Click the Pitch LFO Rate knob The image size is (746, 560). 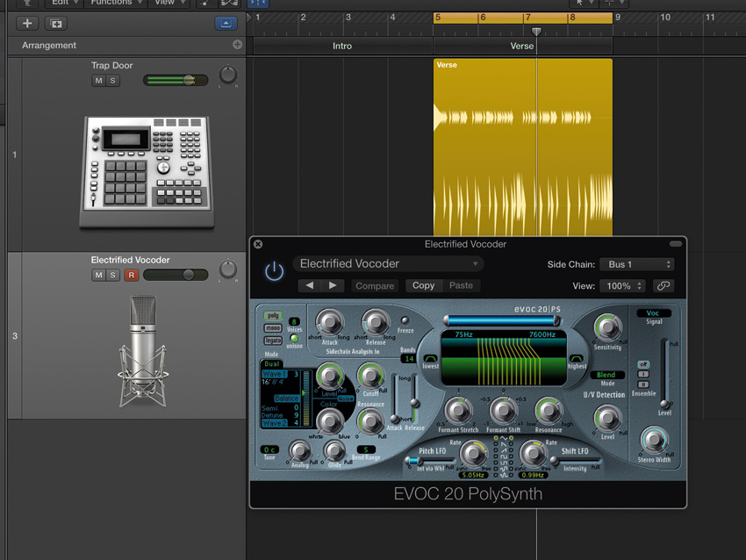[473, 454]
